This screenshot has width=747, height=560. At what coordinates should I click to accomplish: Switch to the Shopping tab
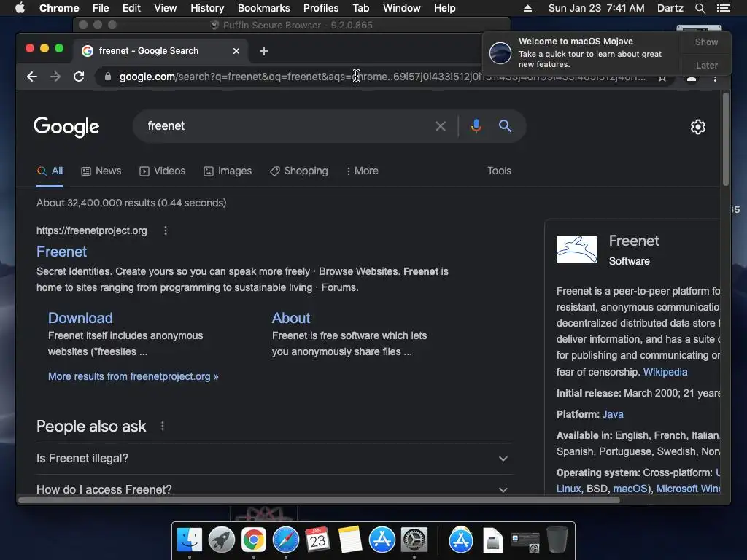298,171
